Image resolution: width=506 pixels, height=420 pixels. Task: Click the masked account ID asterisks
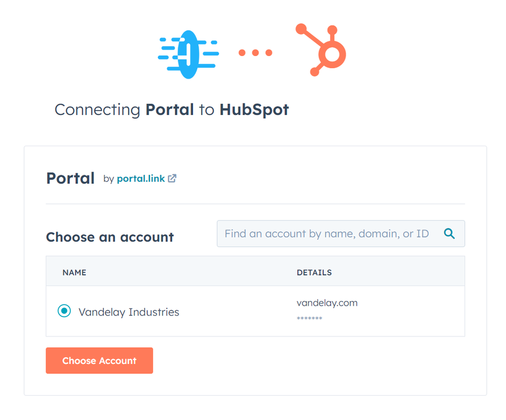tap(309, 319)
